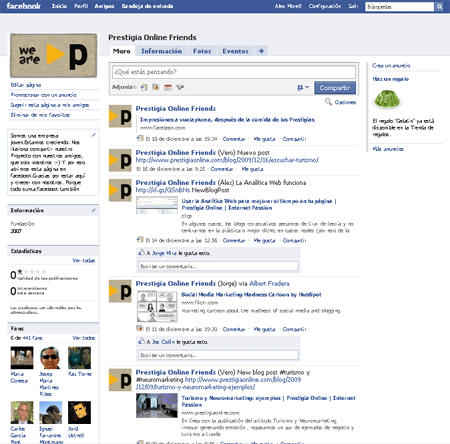
Task: Open Ver todos in Fans section
Action: click(84, 338)
